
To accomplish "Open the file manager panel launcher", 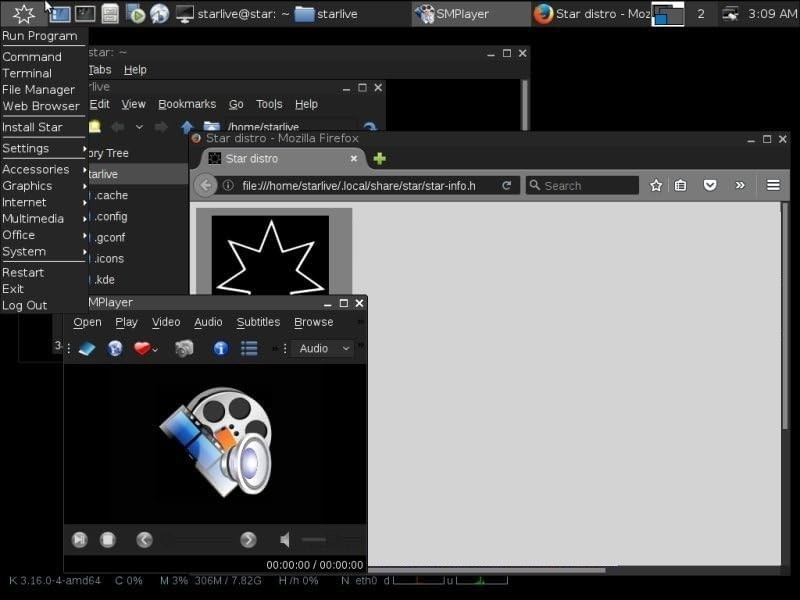I will 110,14.
